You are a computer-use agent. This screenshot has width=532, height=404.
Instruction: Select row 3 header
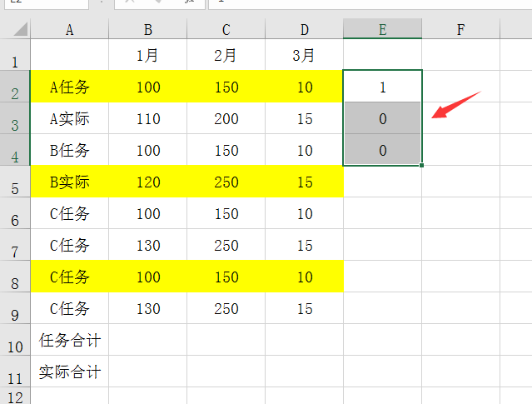(x=15, y=118)
